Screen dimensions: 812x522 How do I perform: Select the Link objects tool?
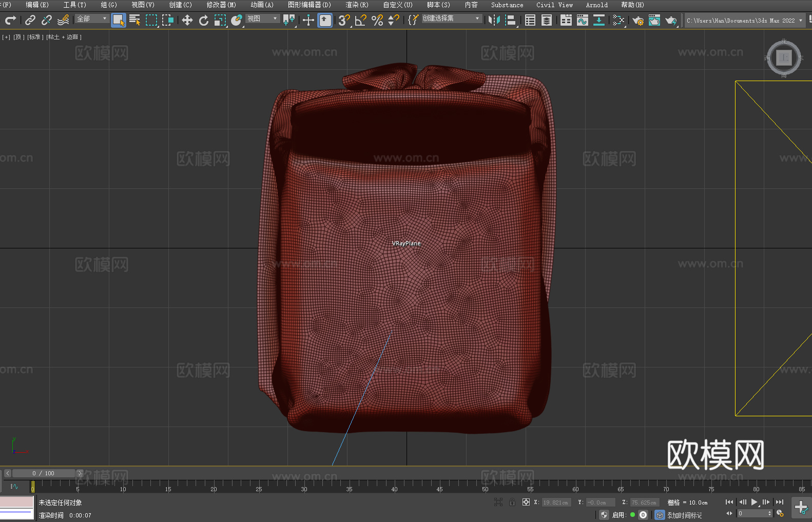(30, 20)
